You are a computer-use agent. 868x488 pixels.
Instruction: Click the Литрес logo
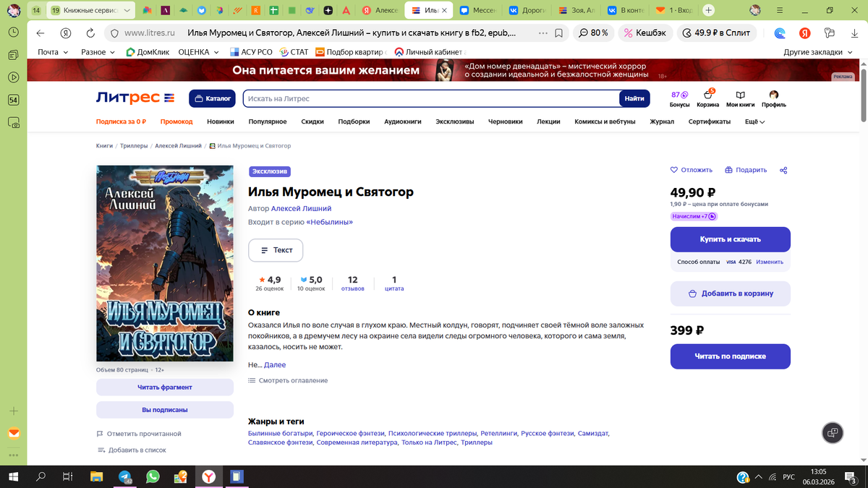tap(135, 98)
